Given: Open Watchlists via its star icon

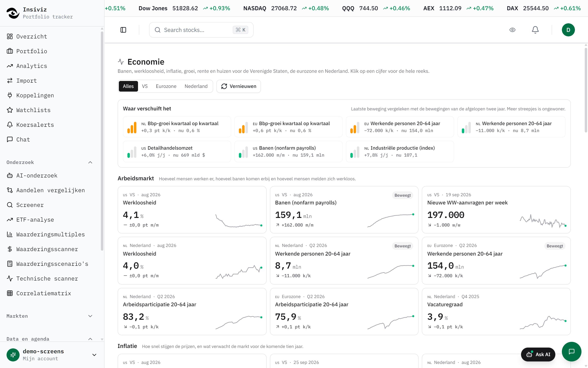Looking at the screenshot, I should point(10,110).
